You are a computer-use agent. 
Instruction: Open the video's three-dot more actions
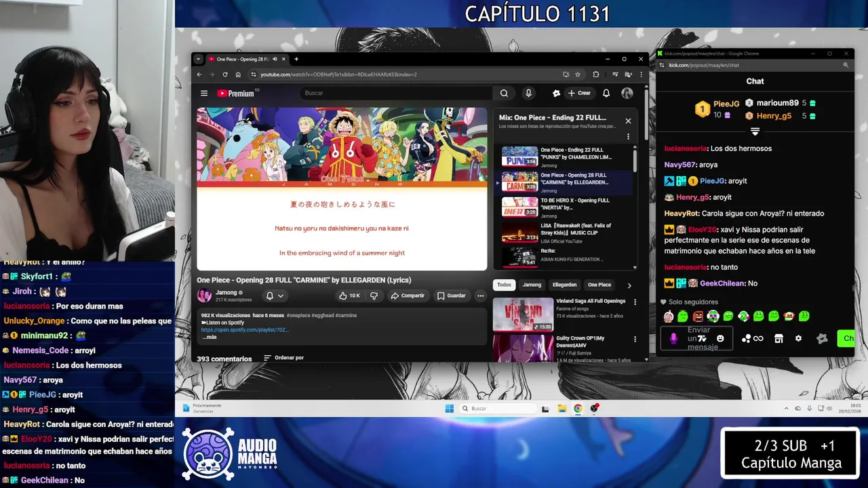(x=480, y=296)
